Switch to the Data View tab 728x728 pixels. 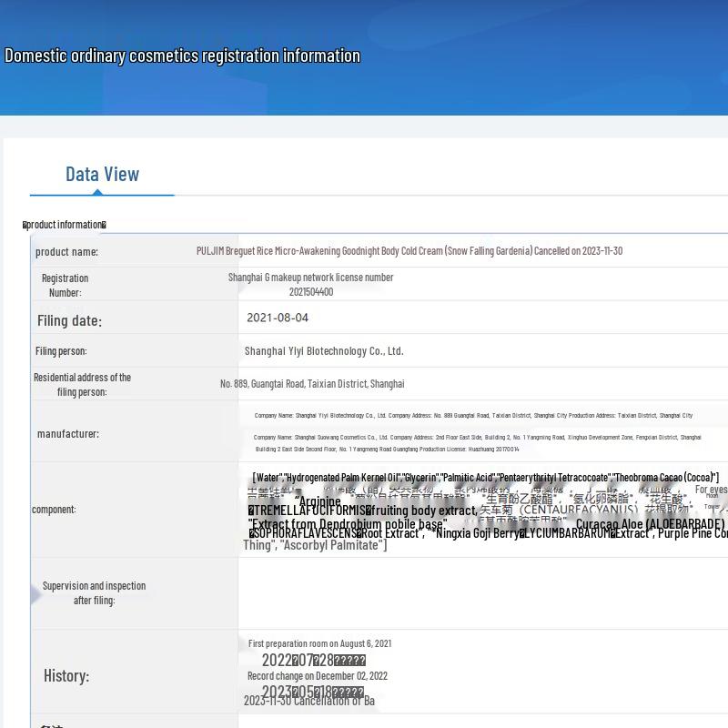pyautogui.click(x=102, y=174)
